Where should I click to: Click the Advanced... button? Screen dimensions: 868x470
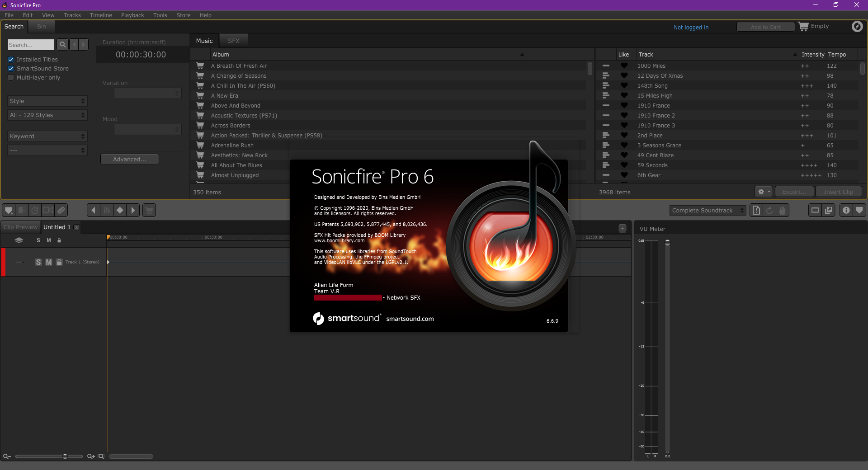130,159
